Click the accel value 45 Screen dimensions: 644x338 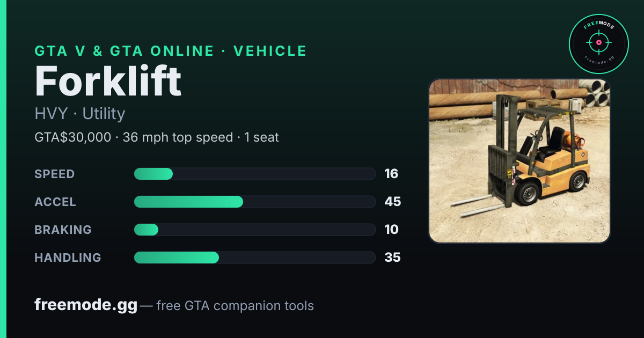pos(393,202)
